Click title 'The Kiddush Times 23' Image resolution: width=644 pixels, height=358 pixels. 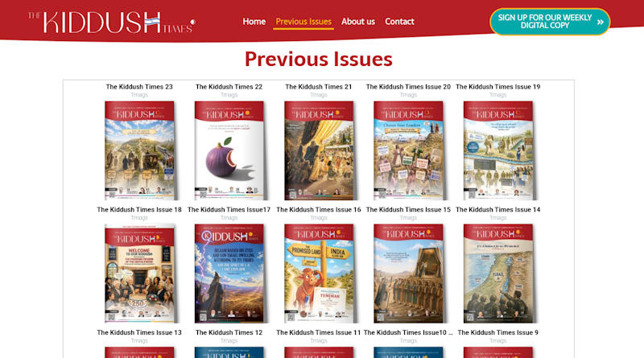coord(139,87)
